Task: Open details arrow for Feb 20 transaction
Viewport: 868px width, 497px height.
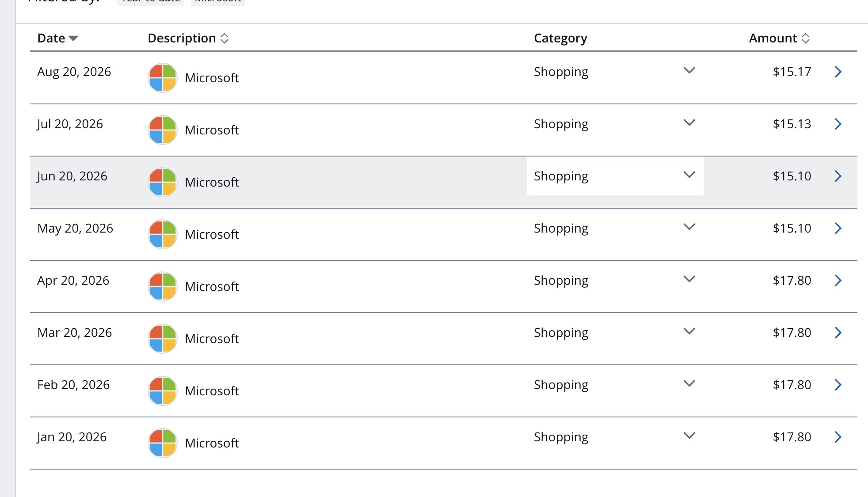Action: pyautogui.click(x=838, y=385)
